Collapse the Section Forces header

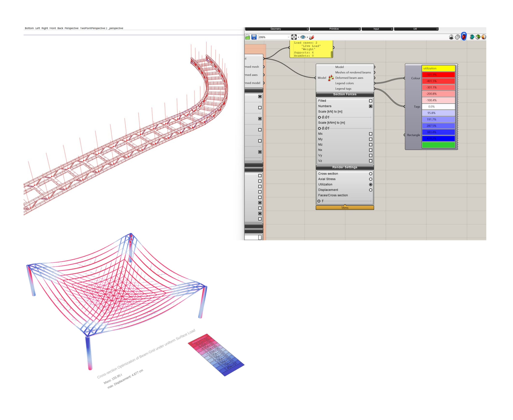pyautogui.click(x=344, y=94)
